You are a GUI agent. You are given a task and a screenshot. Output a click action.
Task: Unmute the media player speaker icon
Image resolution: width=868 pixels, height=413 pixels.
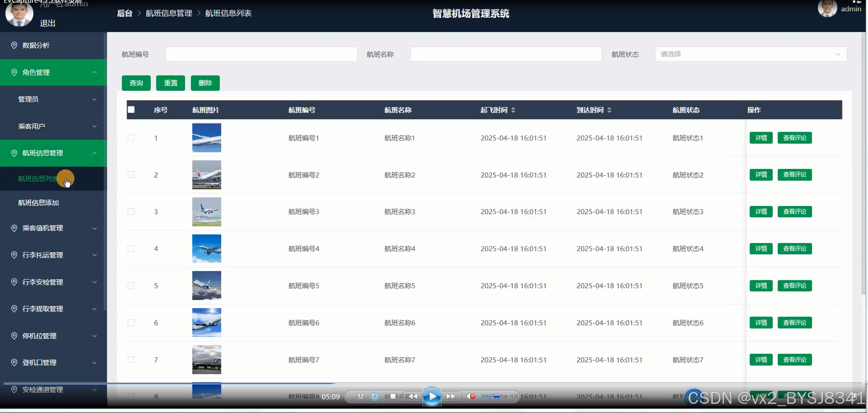[x=471, y=397]
